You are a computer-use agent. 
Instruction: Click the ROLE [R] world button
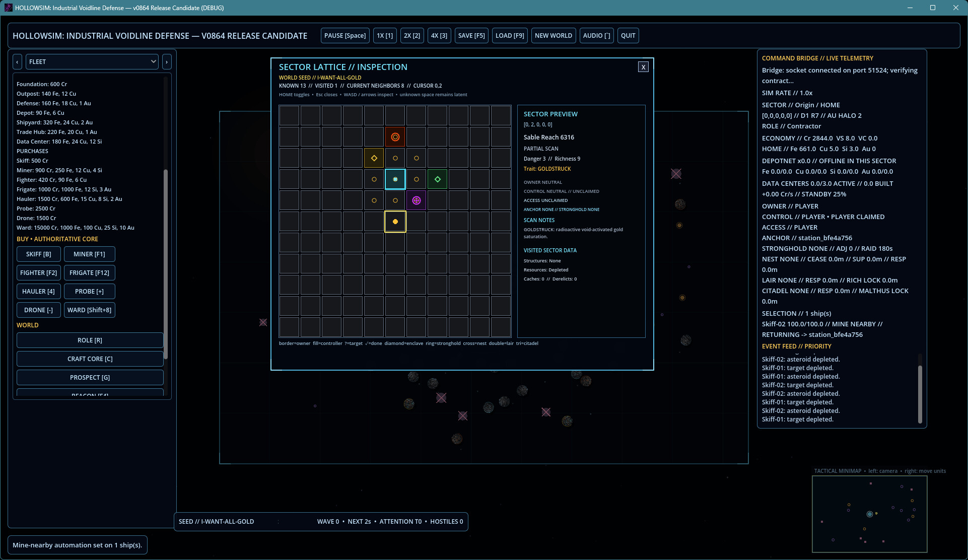coord(90,340)
